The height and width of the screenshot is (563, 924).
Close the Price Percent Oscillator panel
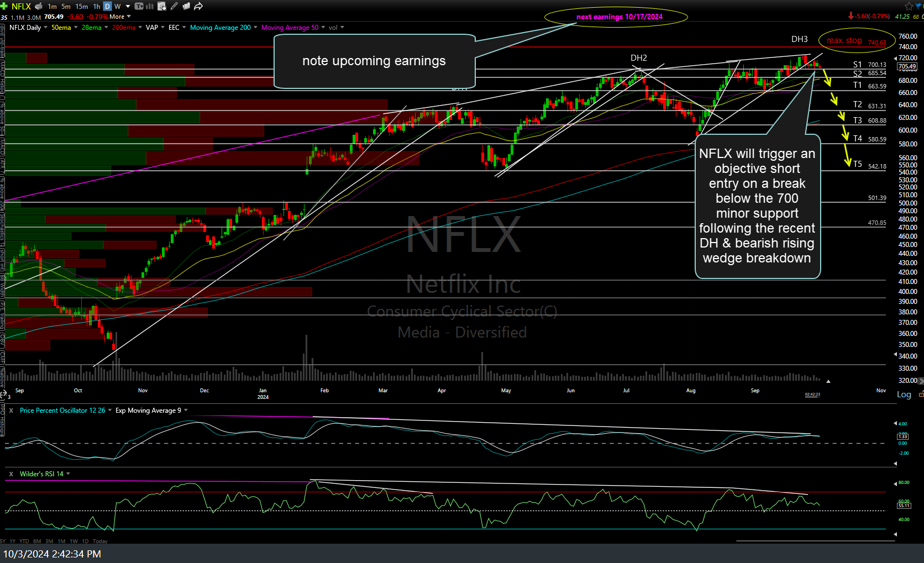coord(11,411)
